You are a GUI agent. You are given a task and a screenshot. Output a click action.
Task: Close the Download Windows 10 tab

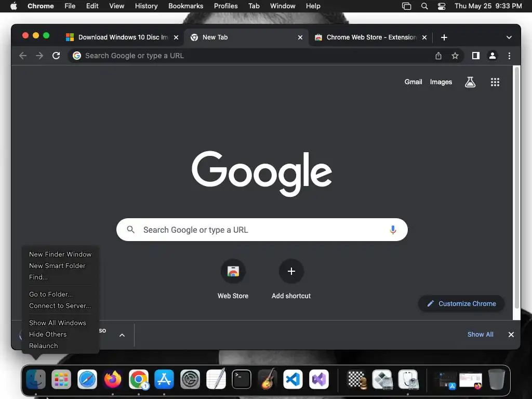coord(176,37)
